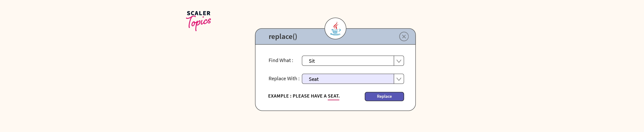Click the word Replace on the button

pos(384,97)
